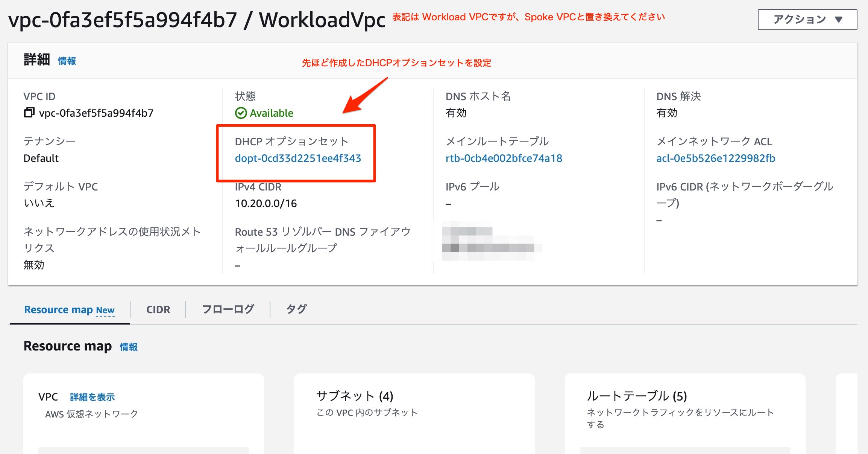Screen dimensions: 868x454
Task: Click the green Available status icon
Action: 241,113
